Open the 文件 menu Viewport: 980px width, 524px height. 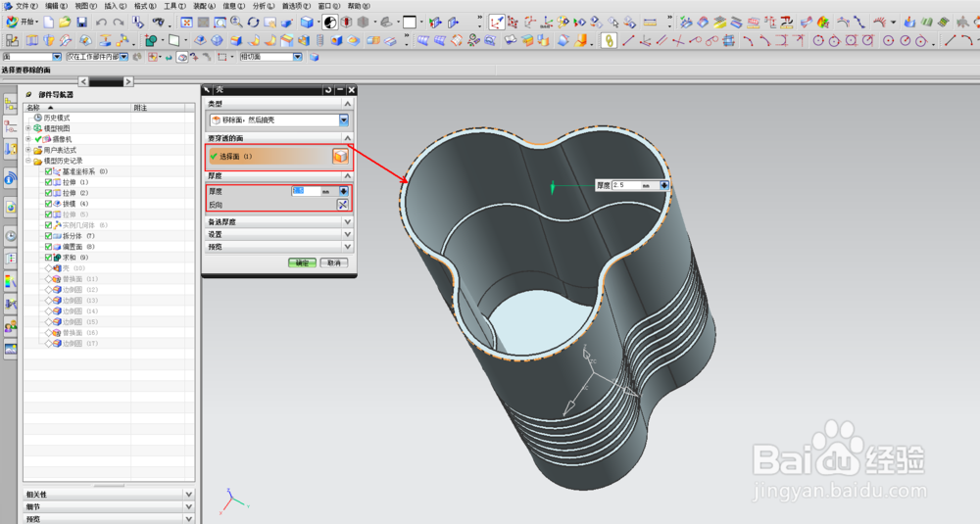pos(25,6)
